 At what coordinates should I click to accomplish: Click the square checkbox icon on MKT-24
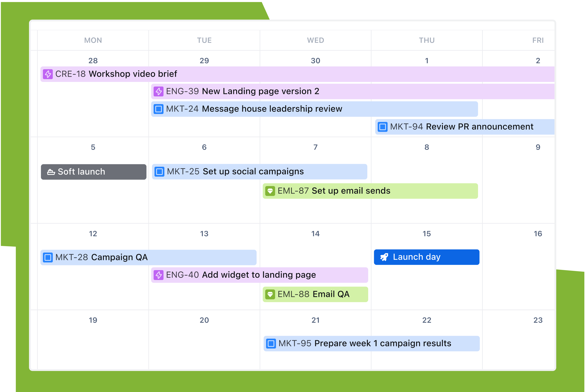coord(159,109)
